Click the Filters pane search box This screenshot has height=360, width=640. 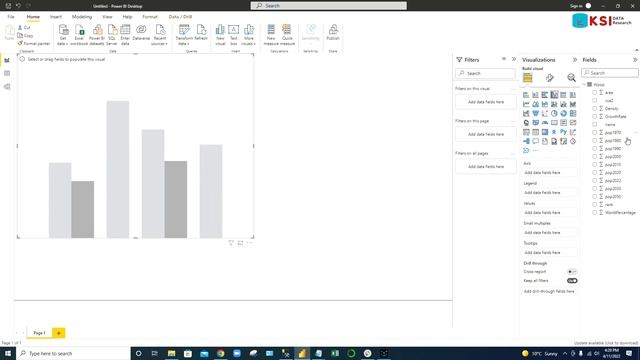[x=486, y=73]
